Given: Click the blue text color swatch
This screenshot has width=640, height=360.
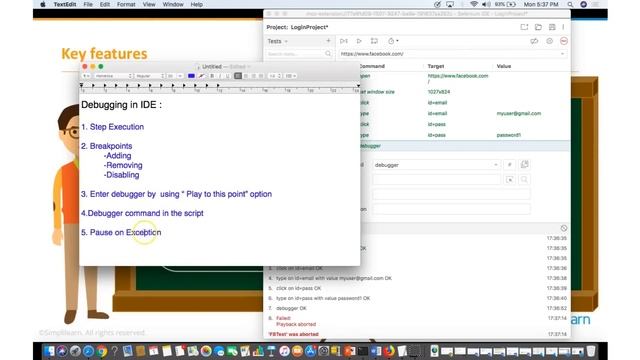Looking at the screenshot, I should 191,76.
